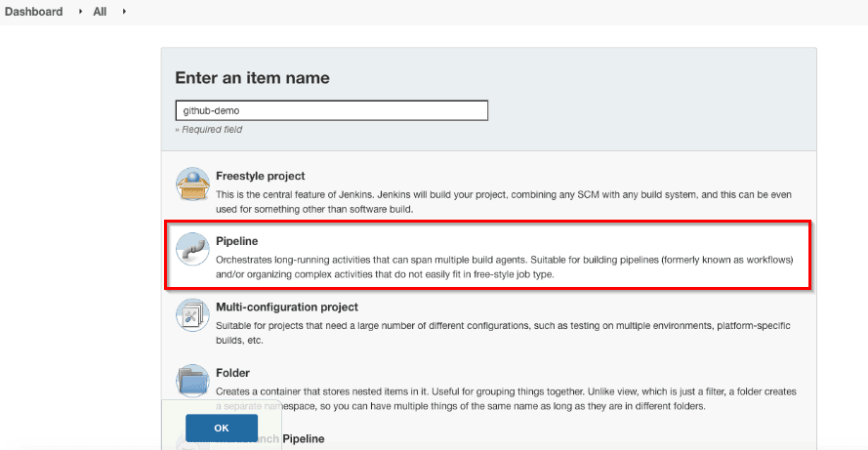Viewport: 868px width, 450px height.
Task: Select the Pipeline title text
Action: 237,241
